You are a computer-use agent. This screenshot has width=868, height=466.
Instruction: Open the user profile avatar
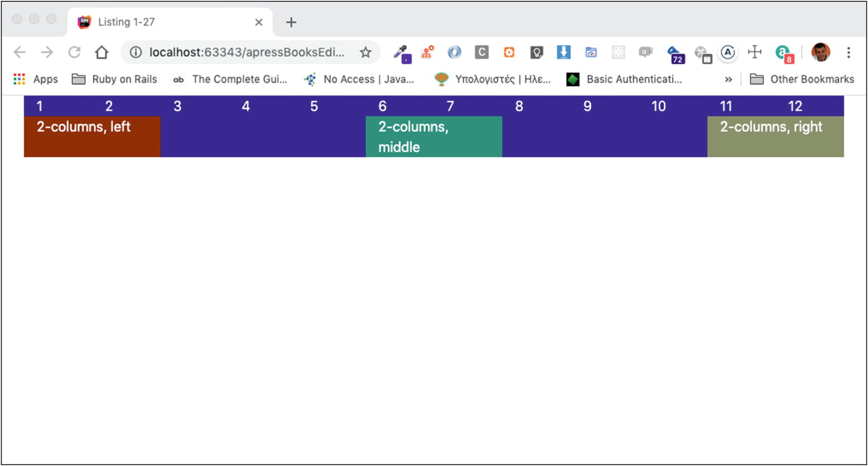tap(820, 52)
